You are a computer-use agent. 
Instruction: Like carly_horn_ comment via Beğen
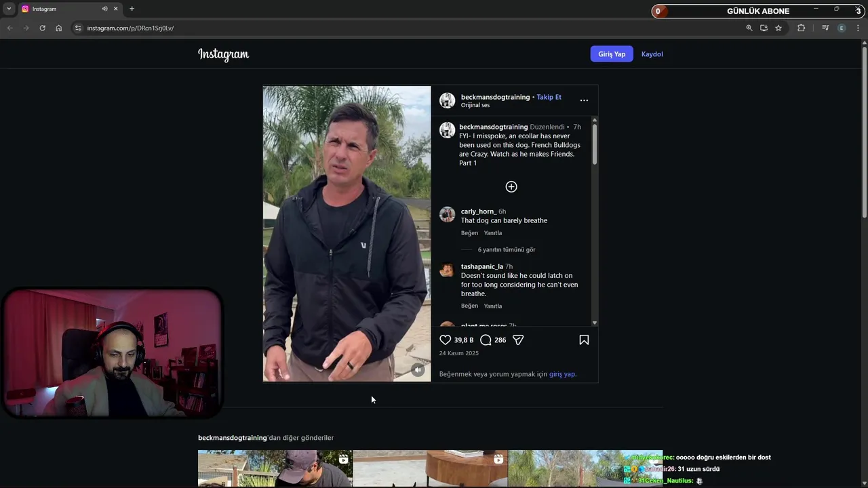click(469, 233)
